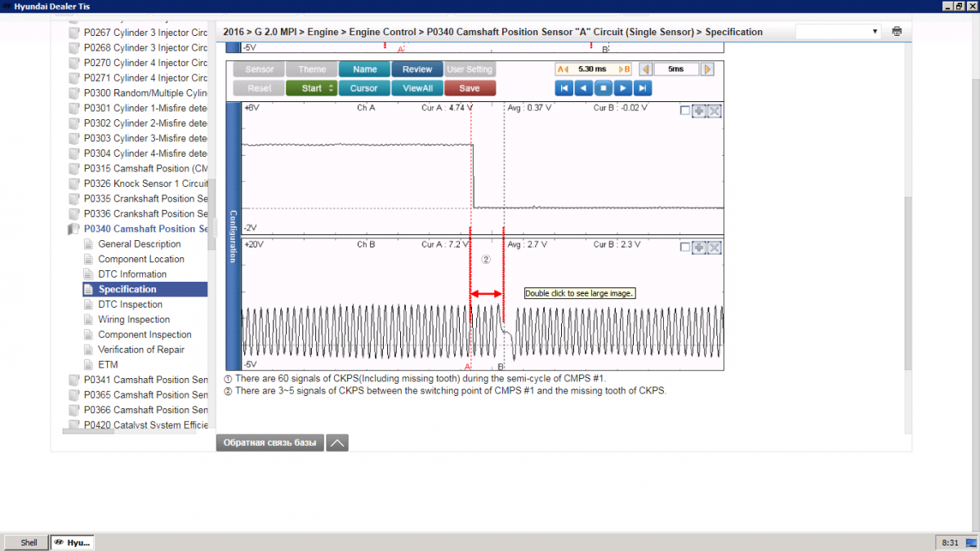
Task: Click the red Save button
Action: click(x=470, y=88)
